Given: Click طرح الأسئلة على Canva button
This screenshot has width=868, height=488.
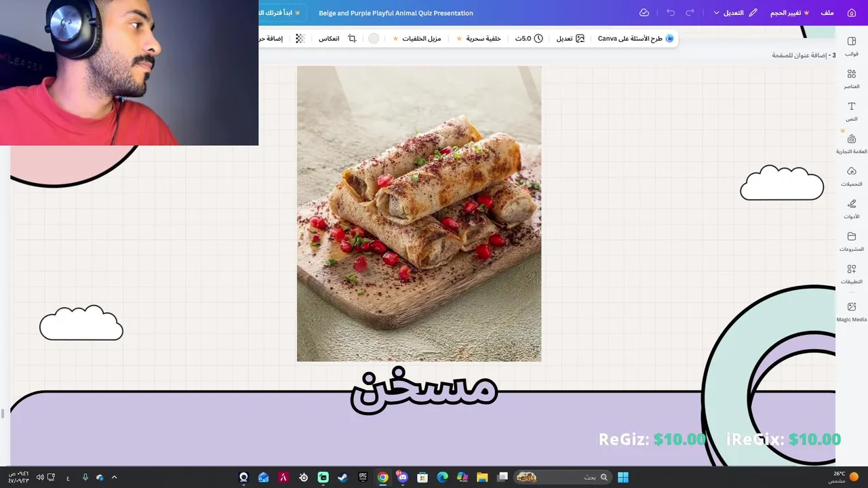Looking at the screenshot, I should (635, 39).
